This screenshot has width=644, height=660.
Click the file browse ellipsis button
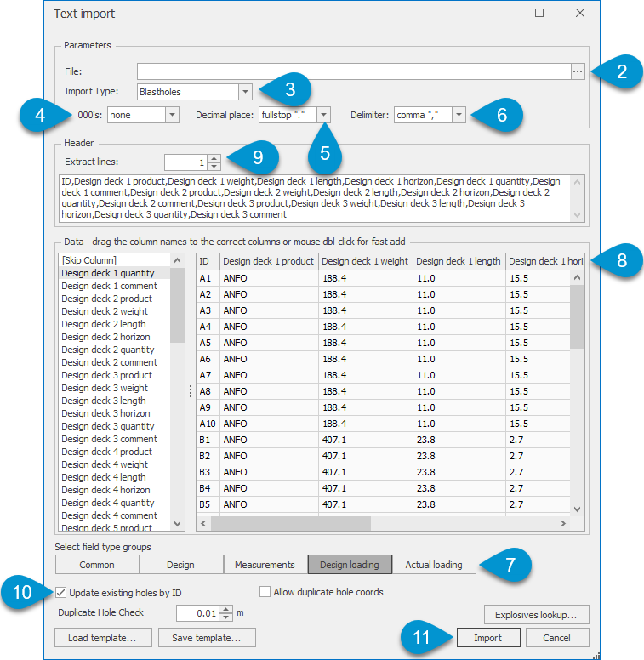[x=578, y=71]
